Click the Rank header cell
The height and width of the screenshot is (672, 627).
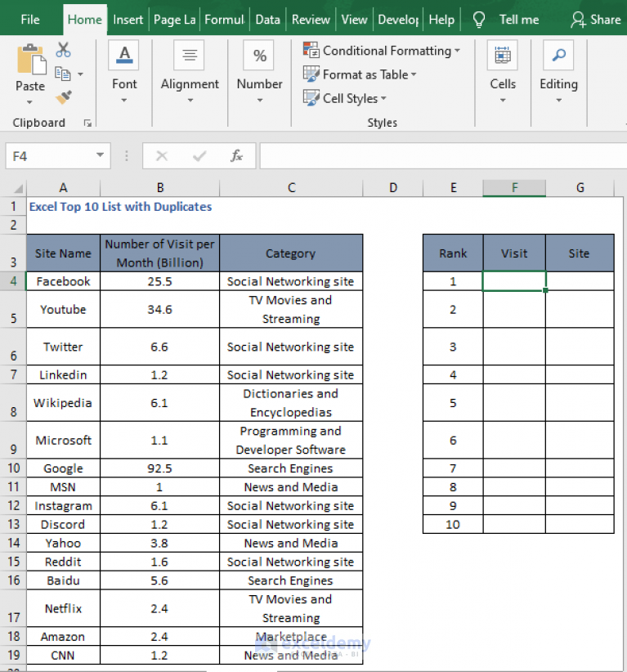click(453, 253)
